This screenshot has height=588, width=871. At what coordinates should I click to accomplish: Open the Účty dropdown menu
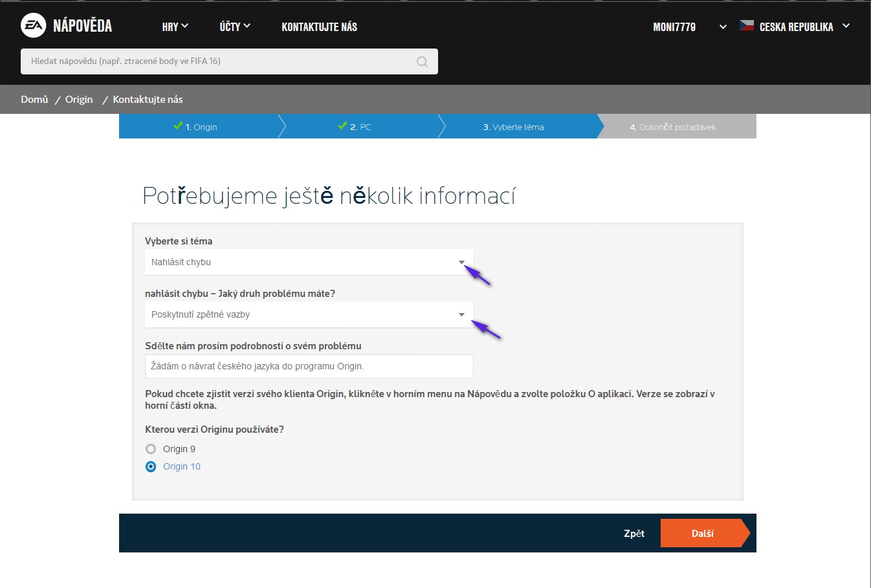(235, 27)
